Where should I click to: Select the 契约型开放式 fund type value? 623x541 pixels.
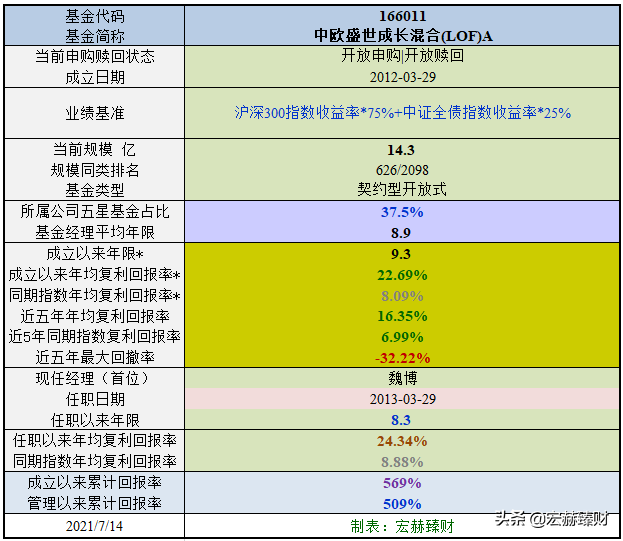(x=402, y=189)
